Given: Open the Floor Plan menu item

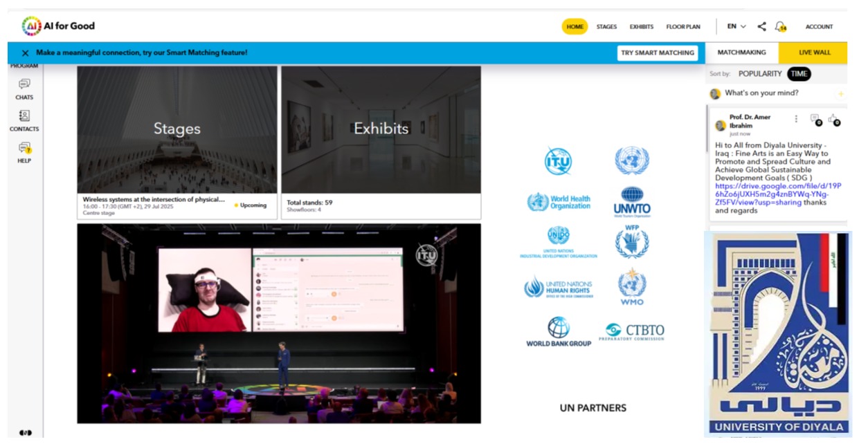Looking at the screenshot, I should pyautogui.click(x=683, y=27).
